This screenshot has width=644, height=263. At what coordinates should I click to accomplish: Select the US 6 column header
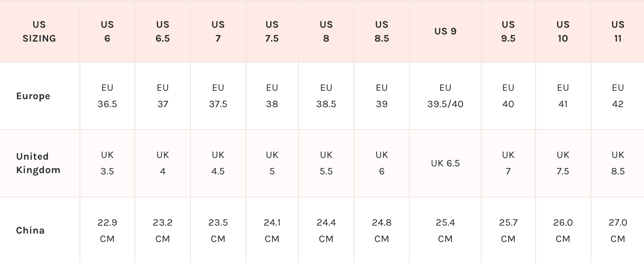[x=107, y=32]
